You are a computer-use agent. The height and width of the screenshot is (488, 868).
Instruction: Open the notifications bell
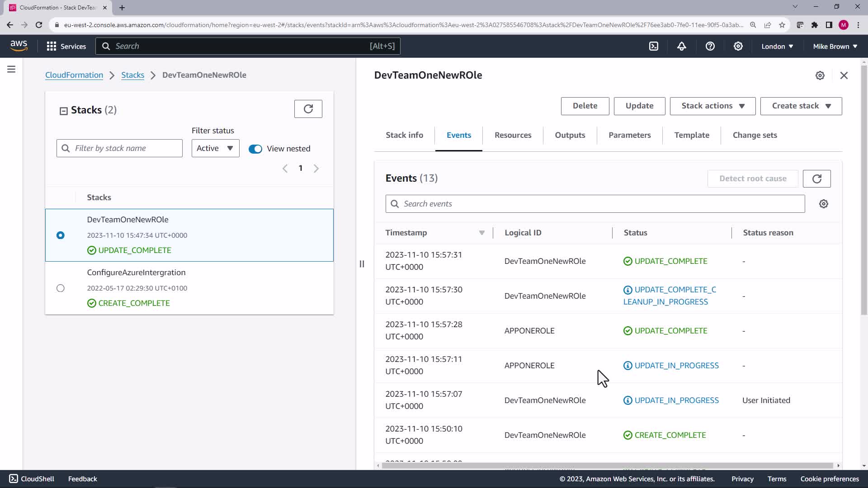coord(682,46)
